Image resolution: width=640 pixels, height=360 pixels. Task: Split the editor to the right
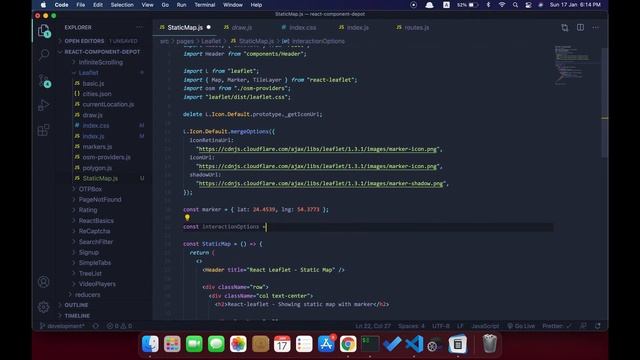coord(580,27)
